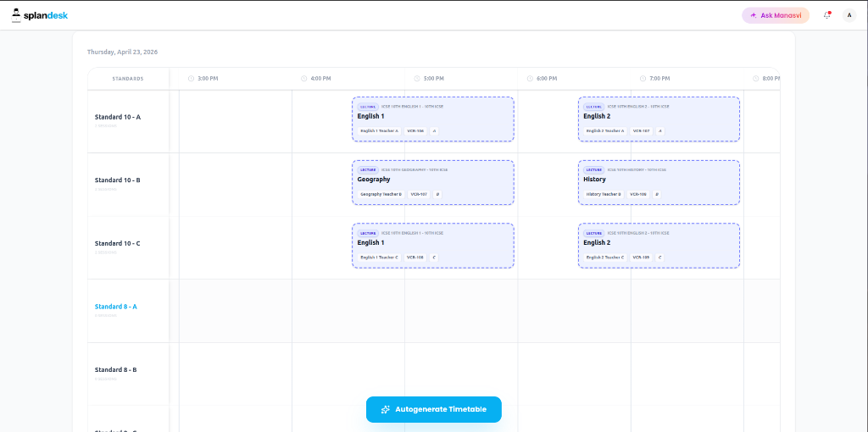Click the VCR room chip on History card
Screen dimensions: 868x432
[638, 195]
